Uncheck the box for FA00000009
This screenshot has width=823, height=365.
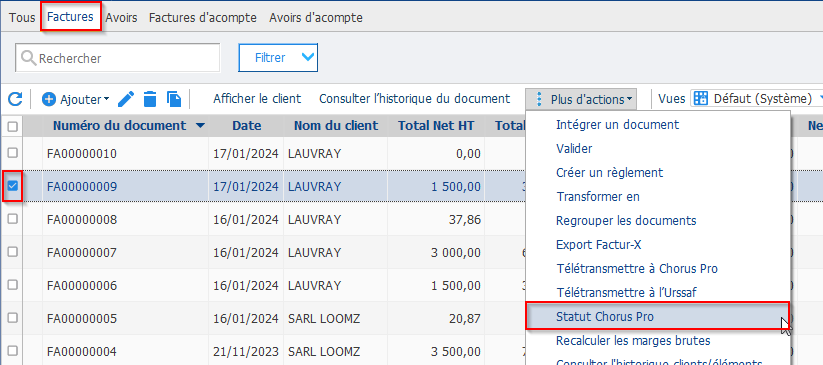pos(13,186)
